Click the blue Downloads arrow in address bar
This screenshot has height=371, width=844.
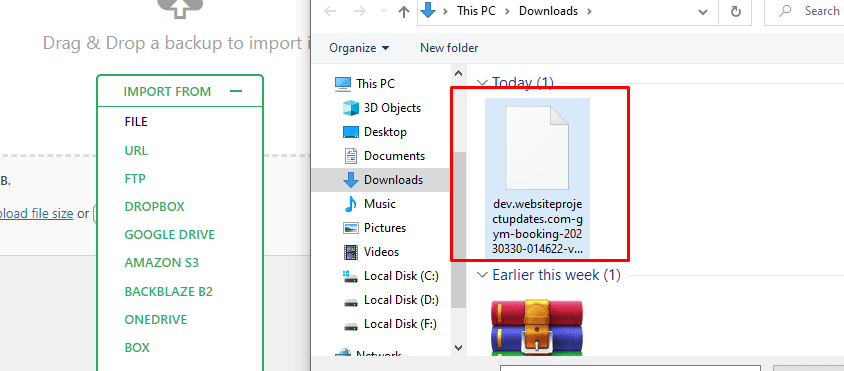coord(428,11)
